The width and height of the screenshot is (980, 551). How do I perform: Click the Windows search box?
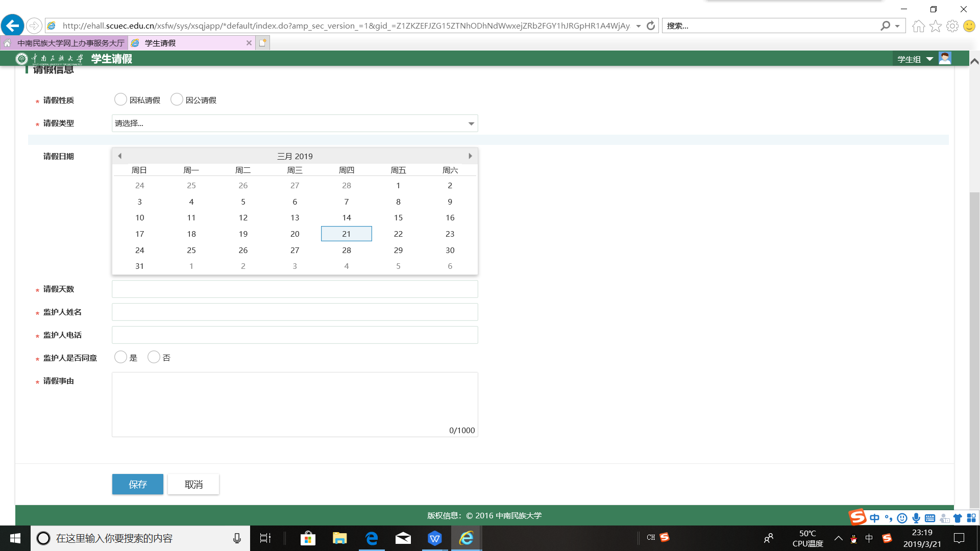140,538
